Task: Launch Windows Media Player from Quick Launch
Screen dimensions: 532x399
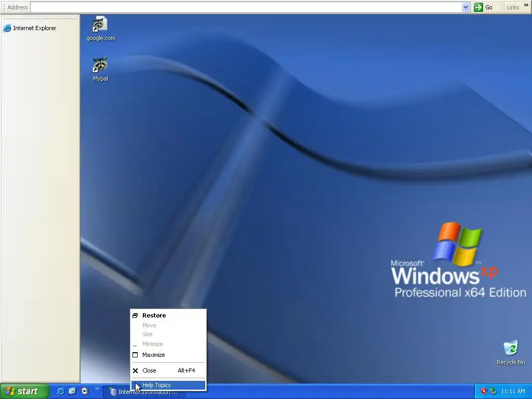Action: [85, 391]
